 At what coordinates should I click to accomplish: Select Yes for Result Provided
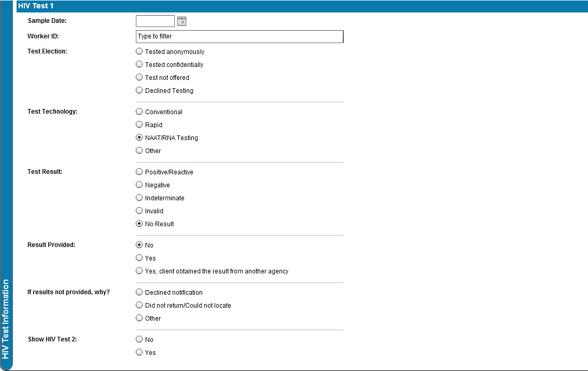[x=139, y=258]
